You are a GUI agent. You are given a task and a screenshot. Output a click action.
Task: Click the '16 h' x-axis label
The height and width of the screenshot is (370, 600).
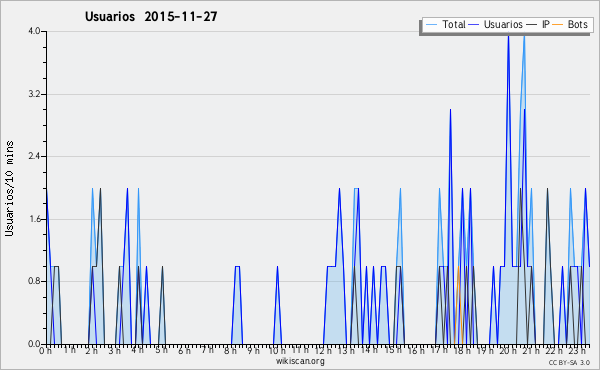[x=416, y=350]
